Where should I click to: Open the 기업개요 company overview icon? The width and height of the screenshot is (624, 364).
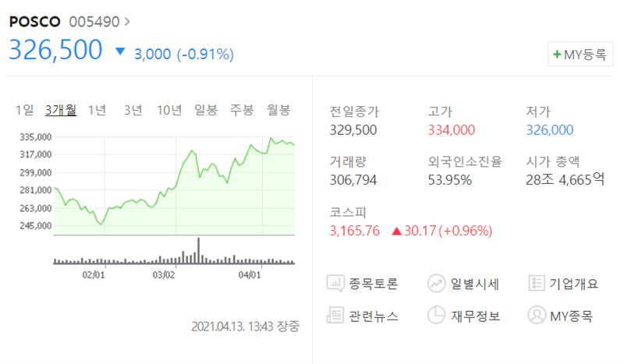(537, 283)
